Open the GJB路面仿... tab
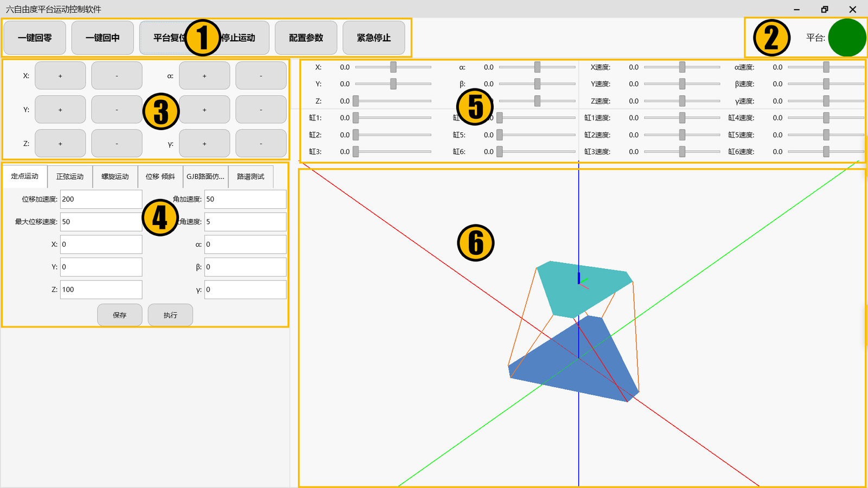 click(206, 177)
